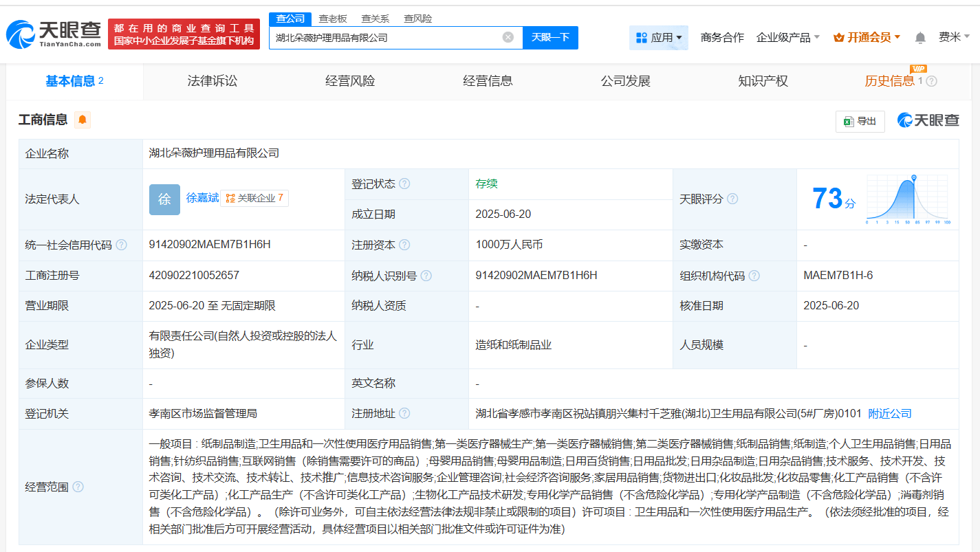Click into the company search input field

[x=385, y=37]
